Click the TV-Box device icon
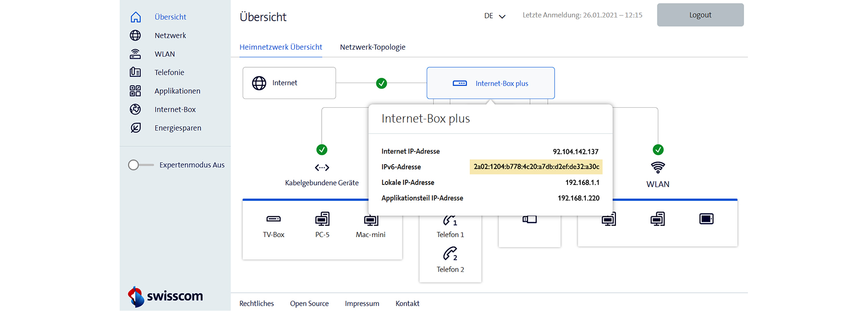Screen dimensions: 868x311 (x=273, y=219)
